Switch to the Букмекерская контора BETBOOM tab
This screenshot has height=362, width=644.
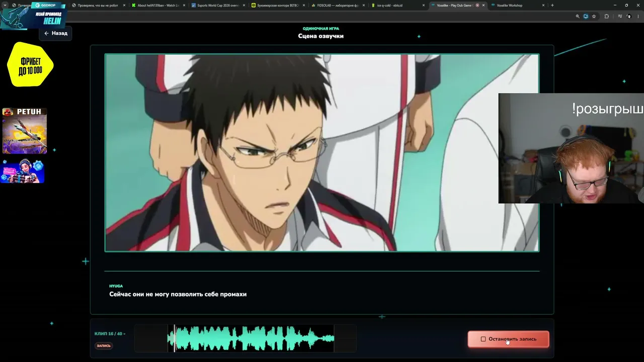point(278,6)
